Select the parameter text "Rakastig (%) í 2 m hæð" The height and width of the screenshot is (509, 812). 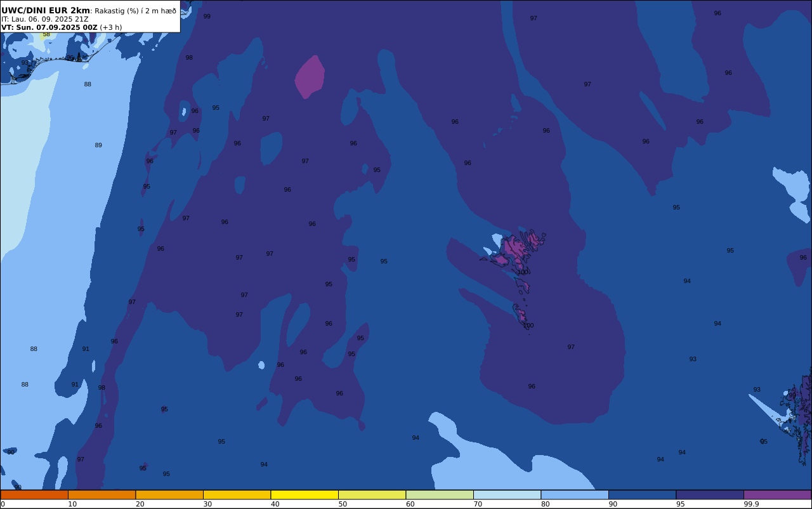pos(136,11)
